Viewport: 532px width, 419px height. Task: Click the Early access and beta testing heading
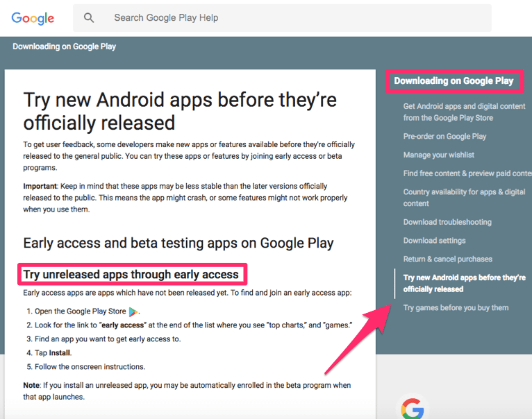coord(178,243)
